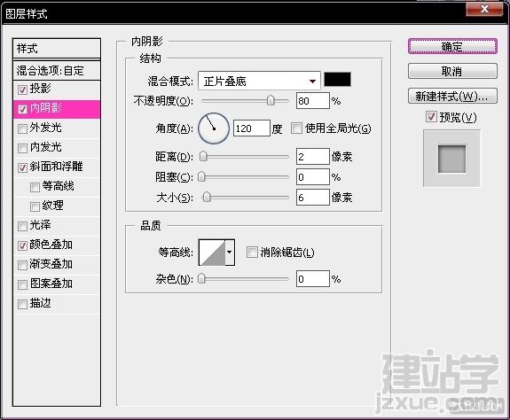
Task: Click the 新建样式 button
Action: tap(452, 96)
